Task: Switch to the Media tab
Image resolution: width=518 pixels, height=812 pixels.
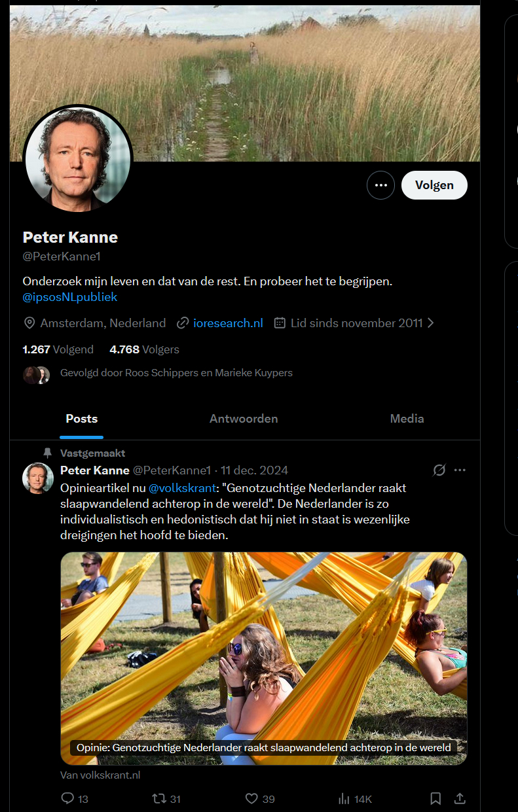Action: tap(407, 419)
